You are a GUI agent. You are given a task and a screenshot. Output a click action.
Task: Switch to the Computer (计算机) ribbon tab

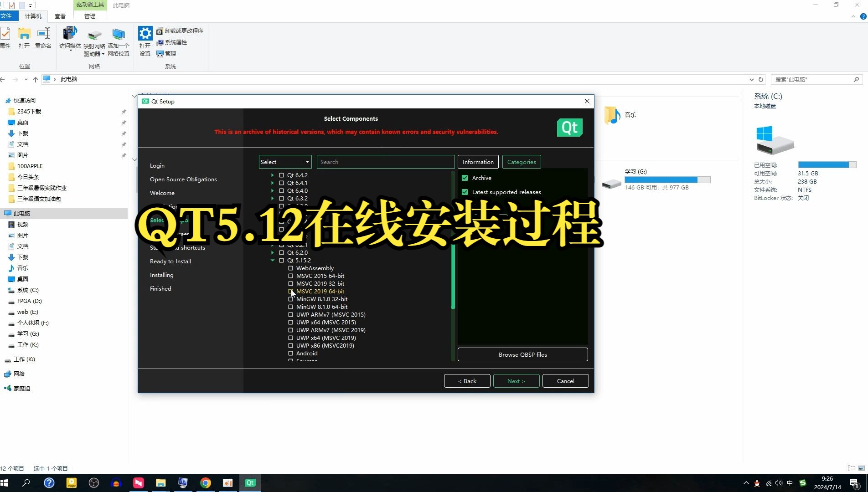(x=33, y=16)
